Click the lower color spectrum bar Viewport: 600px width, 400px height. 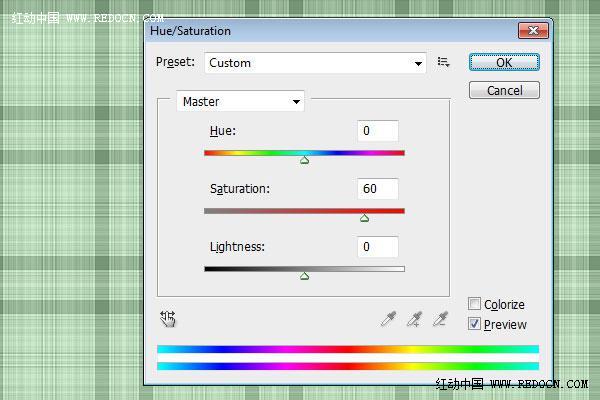point(348,367)
